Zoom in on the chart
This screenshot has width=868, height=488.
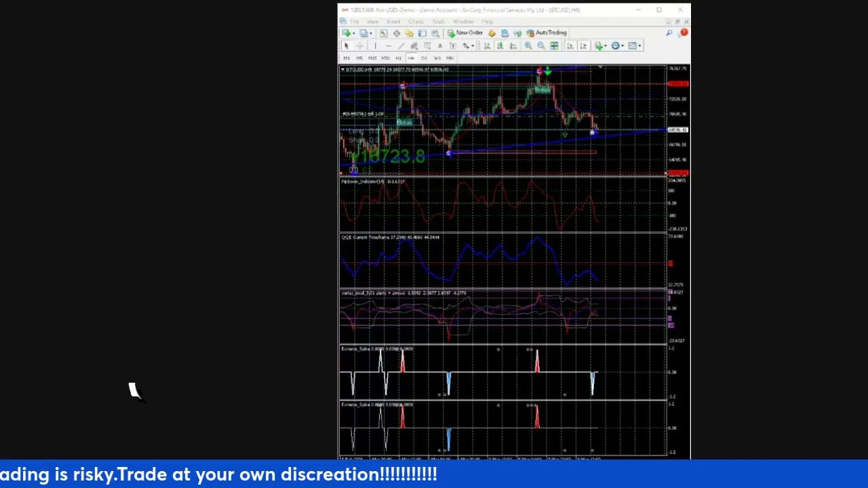[528, 45]
